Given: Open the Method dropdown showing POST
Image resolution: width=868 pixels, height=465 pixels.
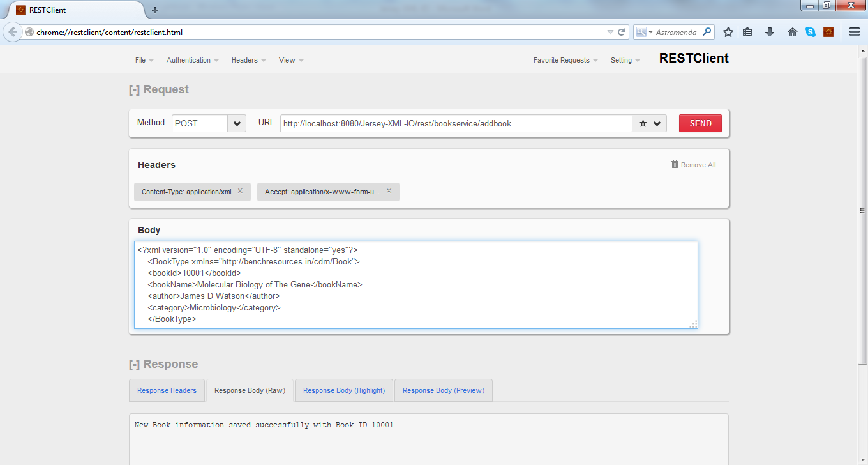Looking at the screenshot, I should pos(236,123).
